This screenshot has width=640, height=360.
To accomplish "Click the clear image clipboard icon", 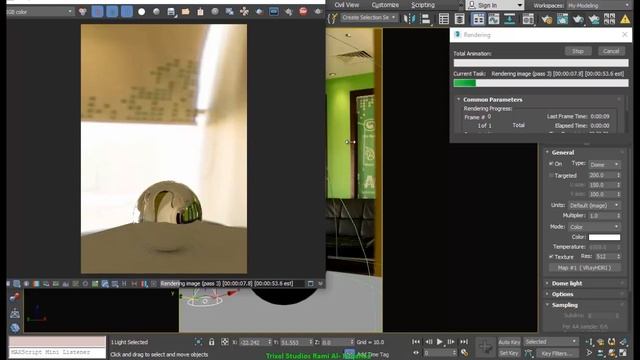I will [200, 12].
